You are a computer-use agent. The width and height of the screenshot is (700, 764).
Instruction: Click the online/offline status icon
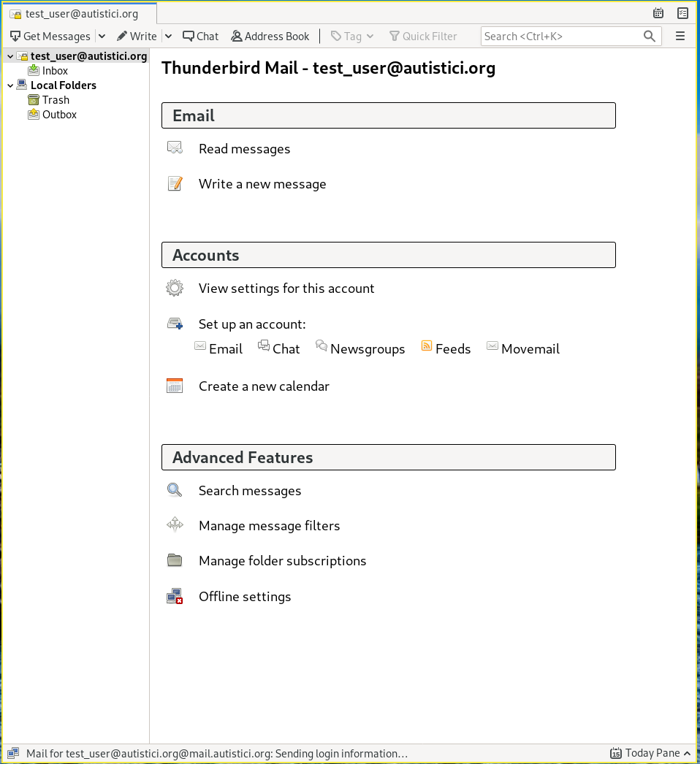click(13, 753)
